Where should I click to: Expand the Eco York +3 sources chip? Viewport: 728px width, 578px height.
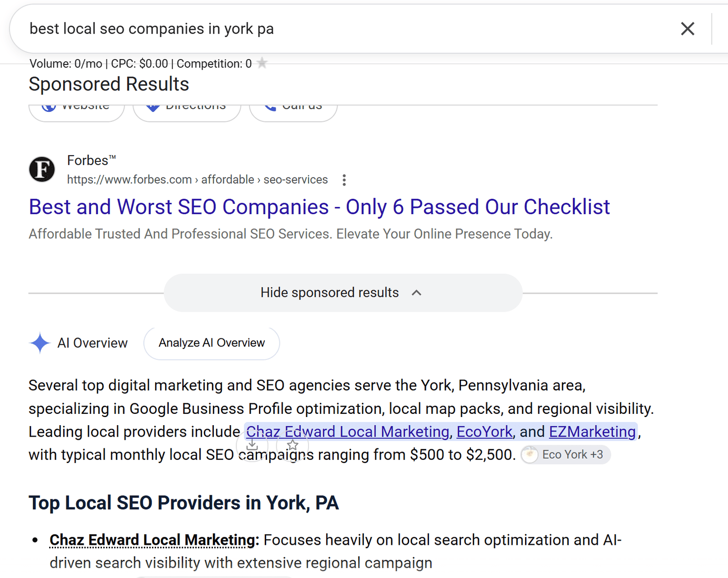coord(566,454)
